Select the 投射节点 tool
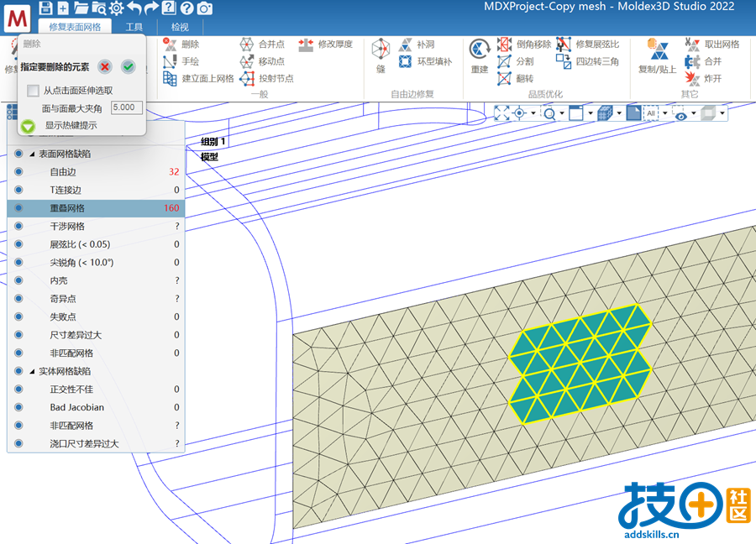The width and height of the screenshot is (756, 544). click(x=266, y=79)
